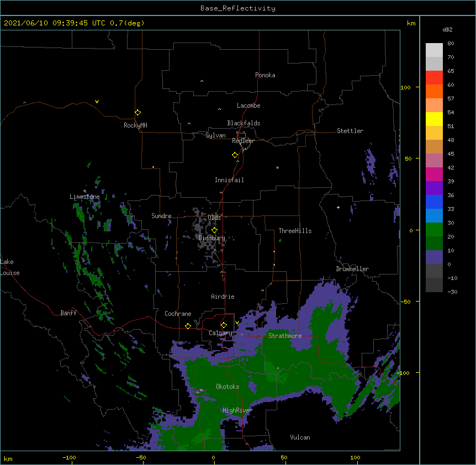This screenshot has width=476, height=465.
Task: Select the Stettler label
Action: pyautogui.click(x=350, y=131)
